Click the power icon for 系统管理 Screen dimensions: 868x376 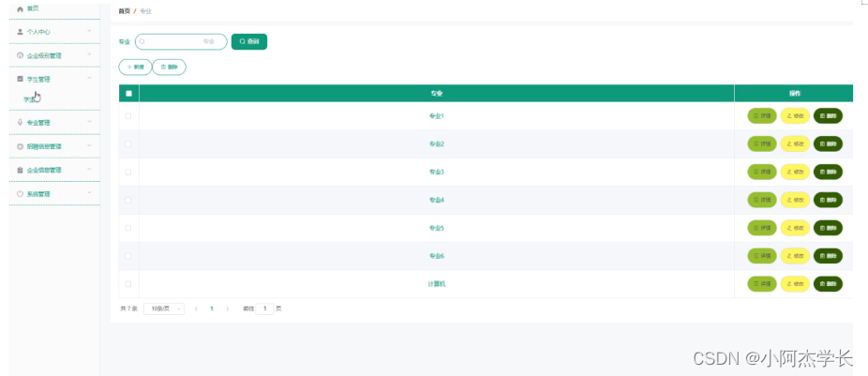pos(21,194)
